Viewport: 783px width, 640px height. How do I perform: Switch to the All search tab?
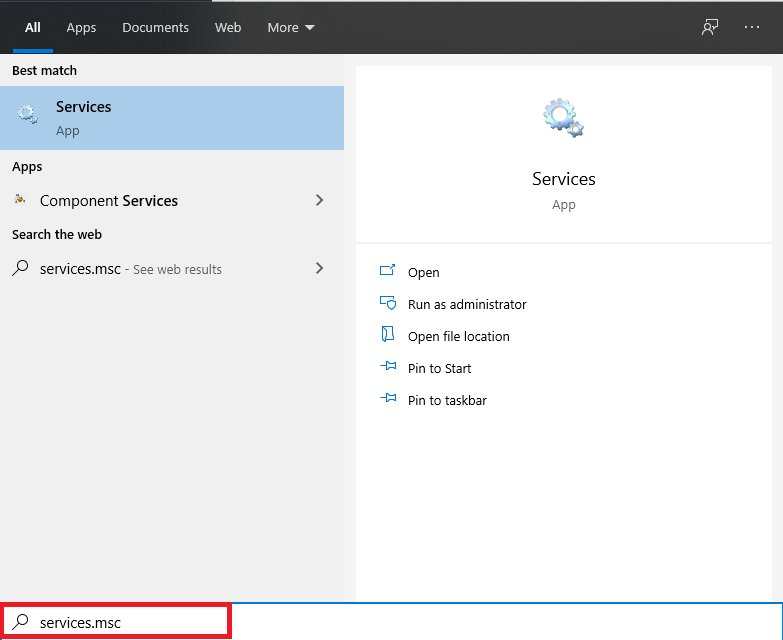click(32, 27)
